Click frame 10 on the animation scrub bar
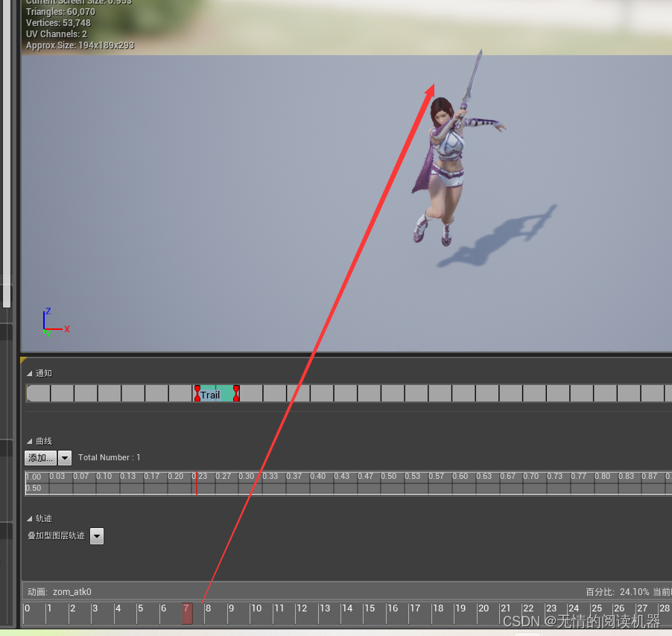 (x=256, y=608)
